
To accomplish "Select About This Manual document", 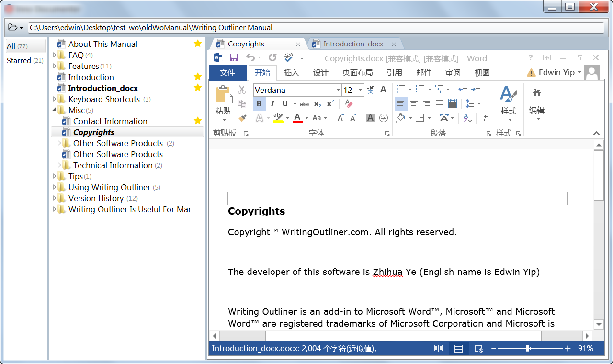I will point(102,44).
